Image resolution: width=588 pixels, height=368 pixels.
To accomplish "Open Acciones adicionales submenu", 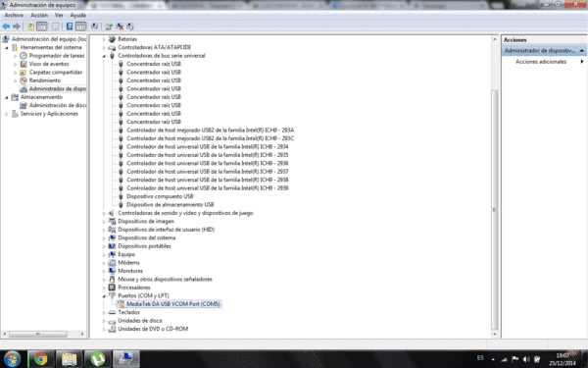I will [x=544, y=62].
